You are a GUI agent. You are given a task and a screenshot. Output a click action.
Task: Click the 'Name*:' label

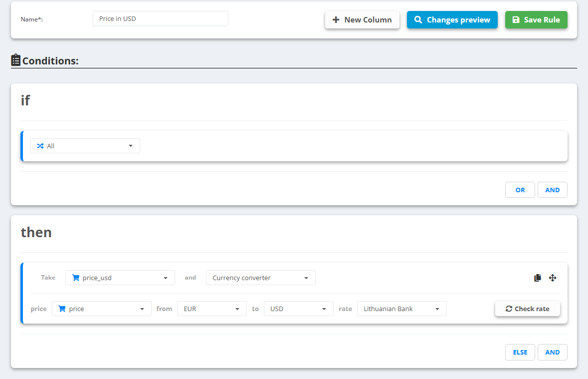click(32, 19)
